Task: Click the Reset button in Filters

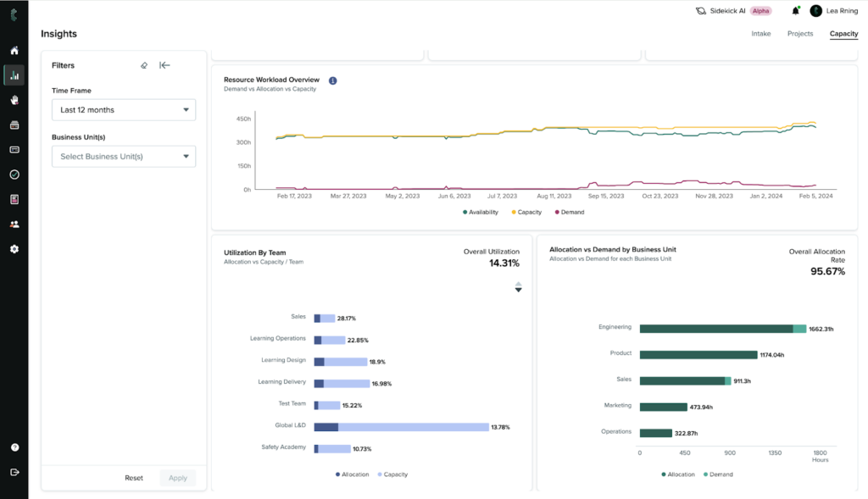Action: 134,478
